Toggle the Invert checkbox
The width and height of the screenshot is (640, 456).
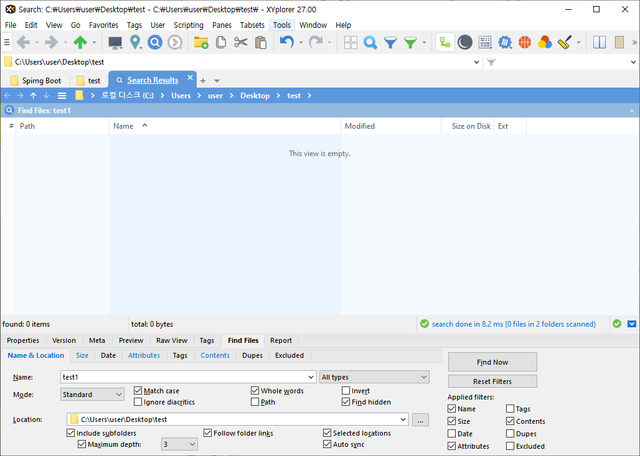click(x=346, y=391)
